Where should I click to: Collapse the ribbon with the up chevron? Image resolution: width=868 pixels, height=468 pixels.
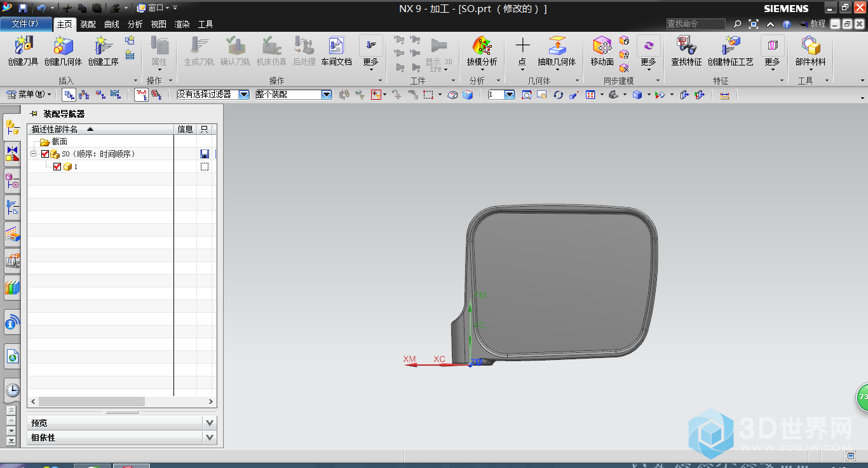770,24
